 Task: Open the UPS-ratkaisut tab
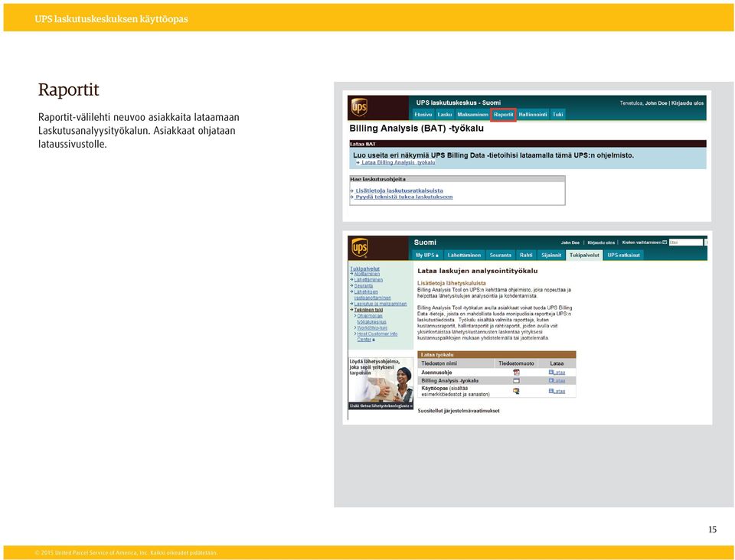[x=623, y=256]
